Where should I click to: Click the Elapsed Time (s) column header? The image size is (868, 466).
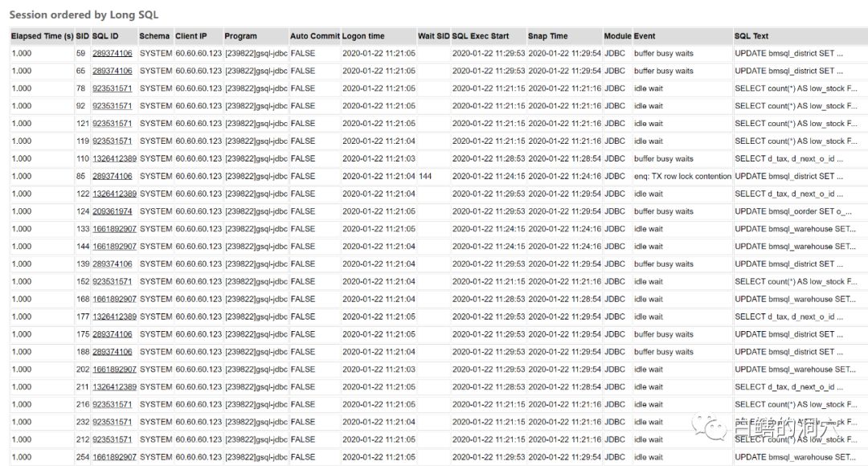point(42,36)
